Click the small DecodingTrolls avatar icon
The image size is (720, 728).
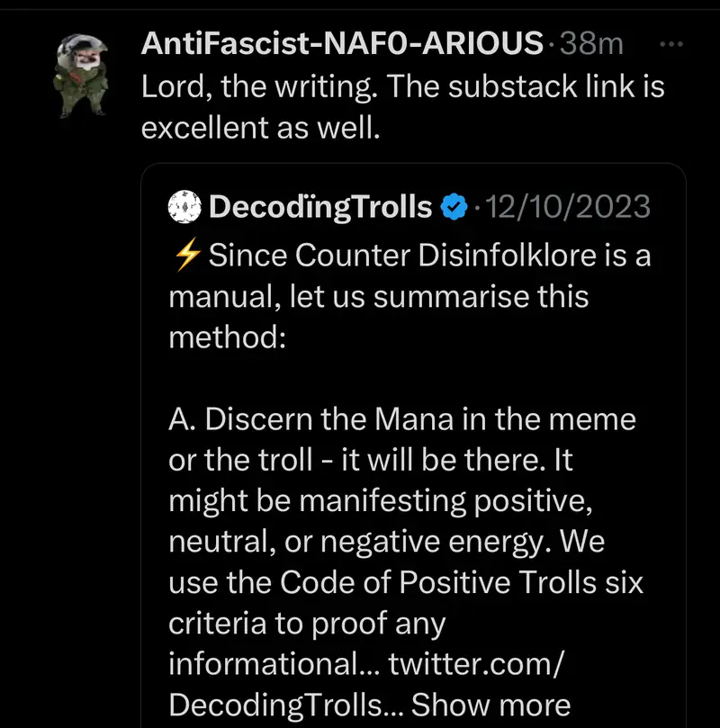[184, 208]
